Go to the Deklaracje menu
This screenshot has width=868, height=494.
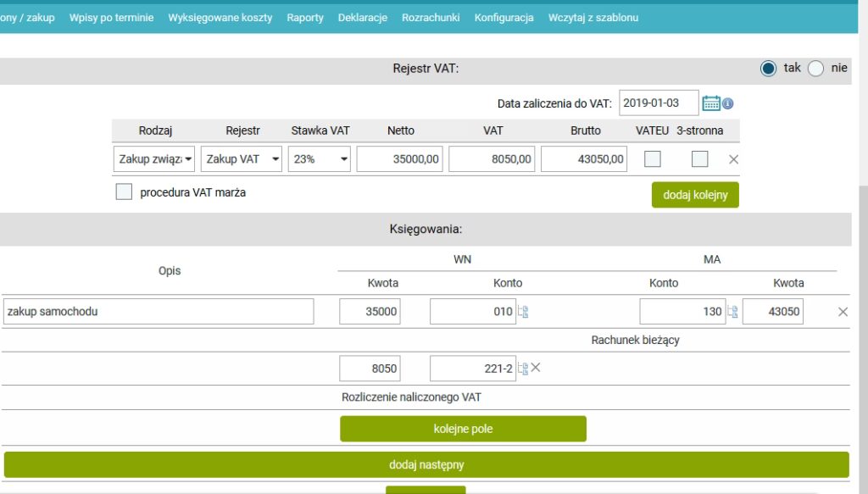pyautogui.click(x=362, y=18)
